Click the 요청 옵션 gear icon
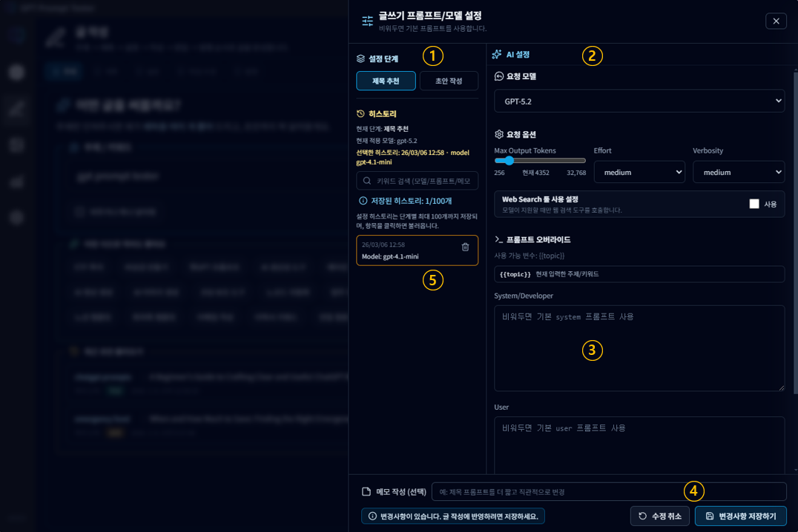 (x=499, y=135)
